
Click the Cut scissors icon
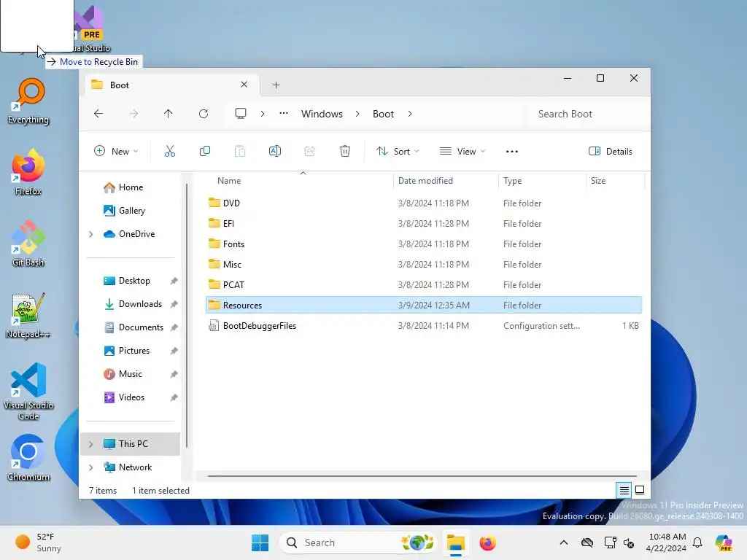(x=169, y=152)
